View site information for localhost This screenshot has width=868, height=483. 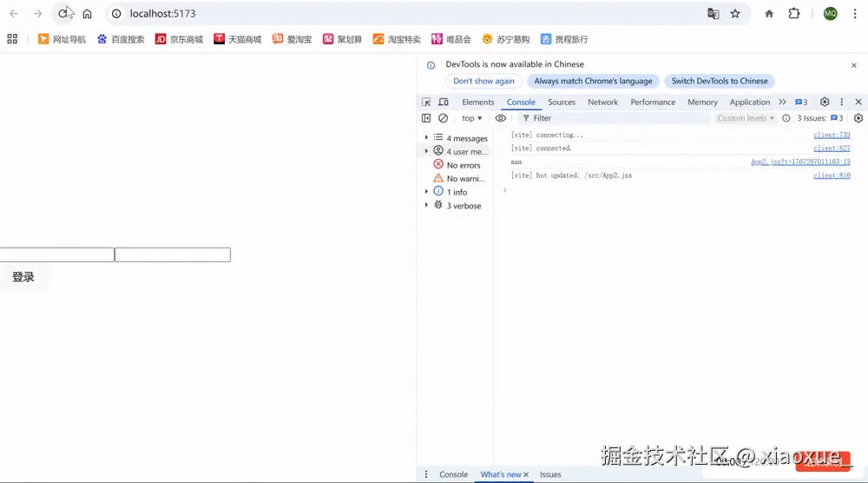click(x=116, y=13)
